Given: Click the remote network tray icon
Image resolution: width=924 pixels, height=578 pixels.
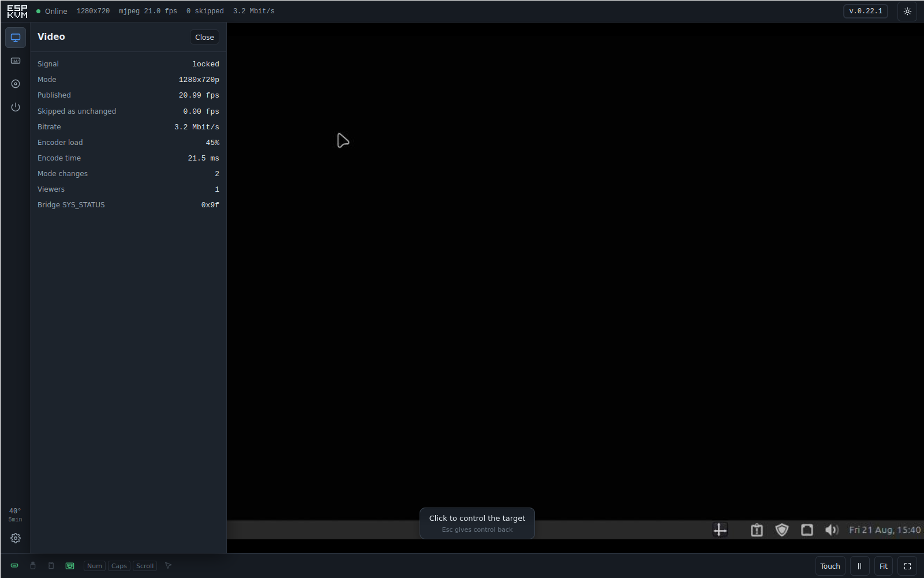Looking at the screenshot, I should (x=807, y=530).
